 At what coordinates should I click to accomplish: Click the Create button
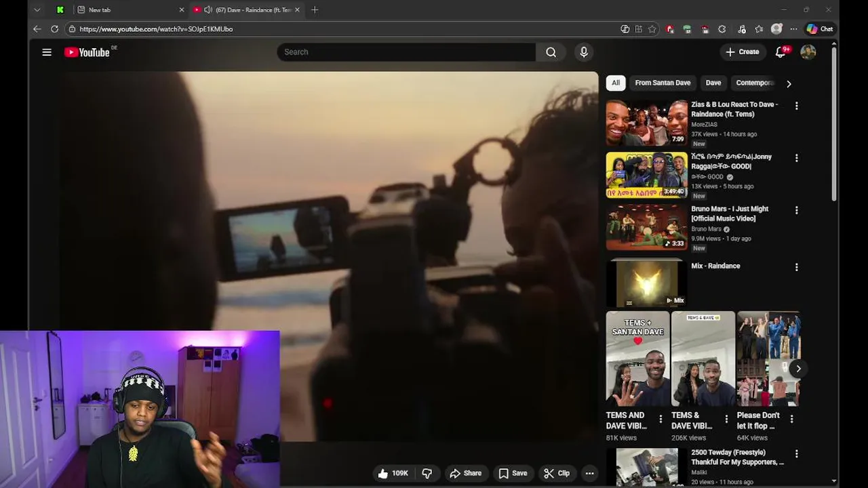743,52
